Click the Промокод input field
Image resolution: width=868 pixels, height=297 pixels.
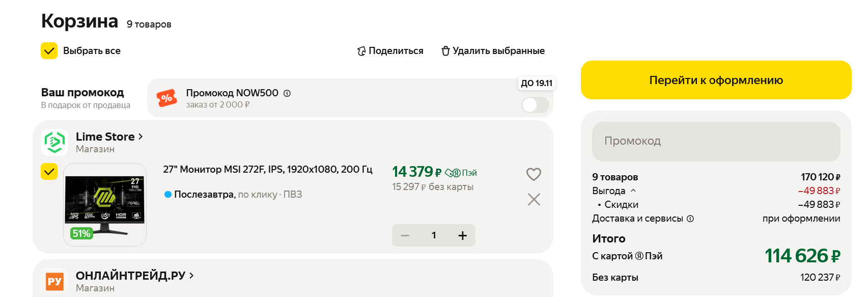click(x=716, y=141)
